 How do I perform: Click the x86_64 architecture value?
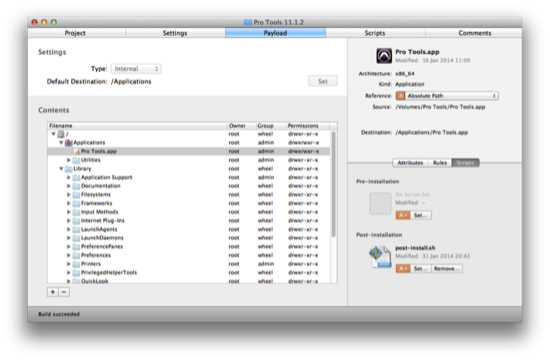[405, 74]
